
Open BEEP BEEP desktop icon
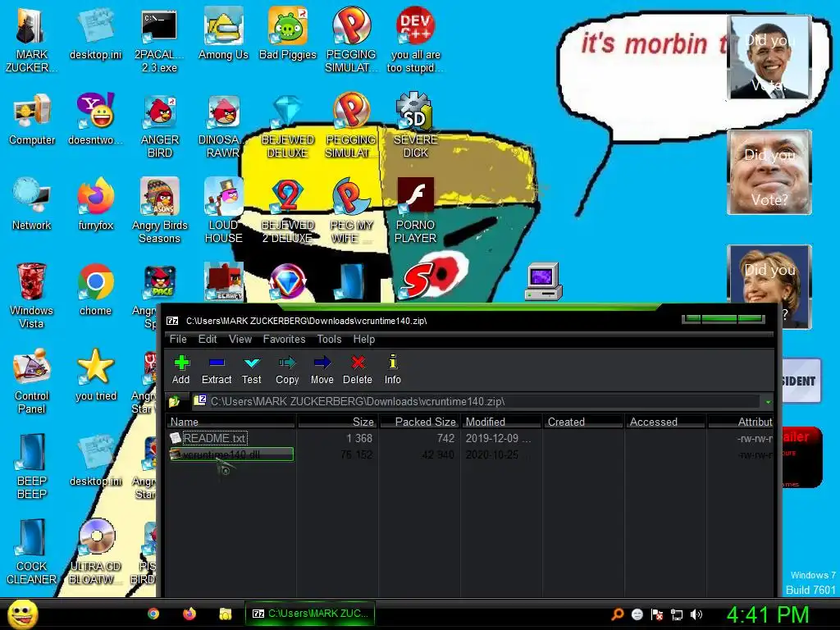(32, 466)
